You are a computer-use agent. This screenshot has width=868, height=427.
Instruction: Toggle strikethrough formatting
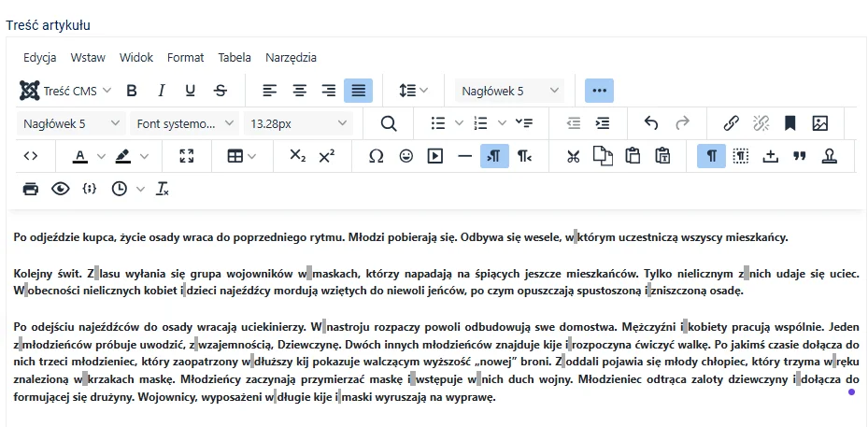(x=220, y=91)
